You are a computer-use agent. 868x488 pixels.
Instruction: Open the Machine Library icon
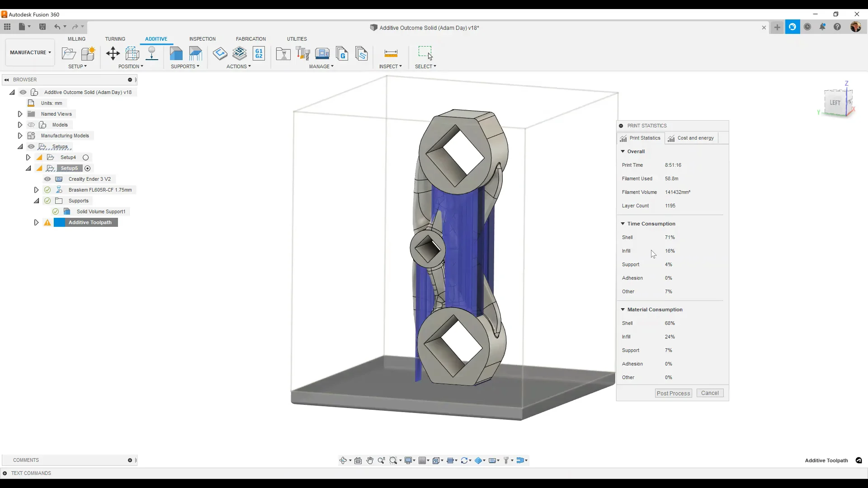click(322, 54)
